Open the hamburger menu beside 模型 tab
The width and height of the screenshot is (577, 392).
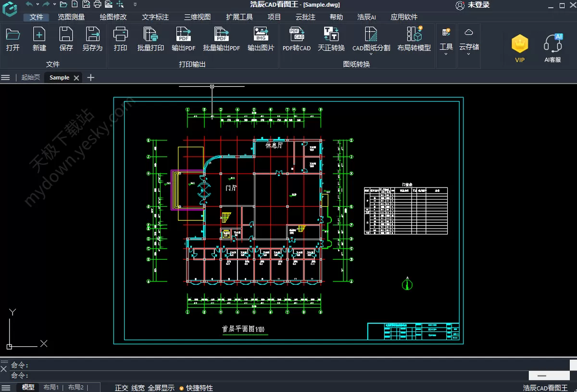pyautogui.click(x=6, y=387)
